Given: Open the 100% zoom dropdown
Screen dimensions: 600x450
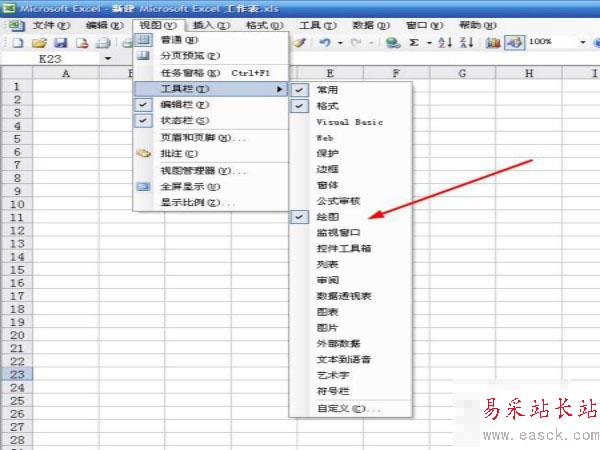Looking at the screenshot, I should pos(583,42).
